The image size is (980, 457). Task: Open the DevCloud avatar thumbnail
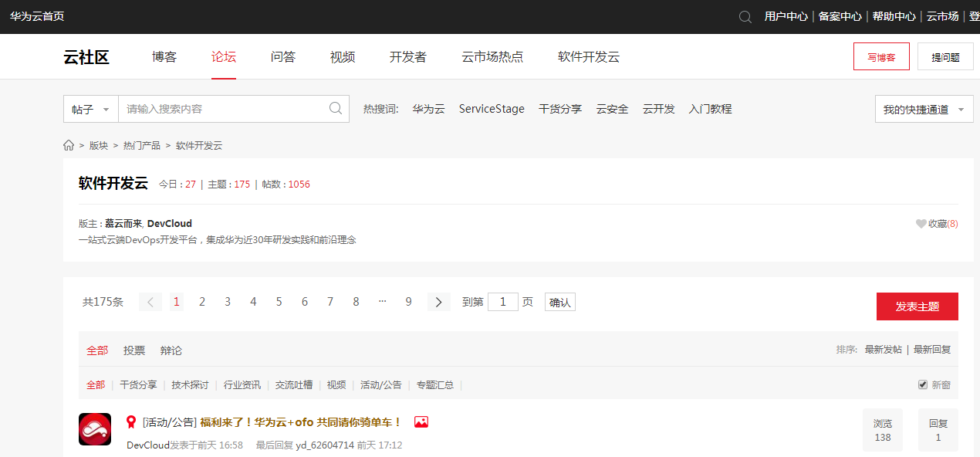[x=95, y=429]
